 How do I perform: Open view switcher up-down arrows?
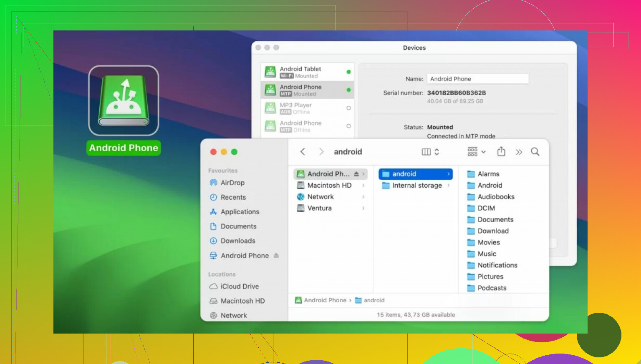pos(437,152)
